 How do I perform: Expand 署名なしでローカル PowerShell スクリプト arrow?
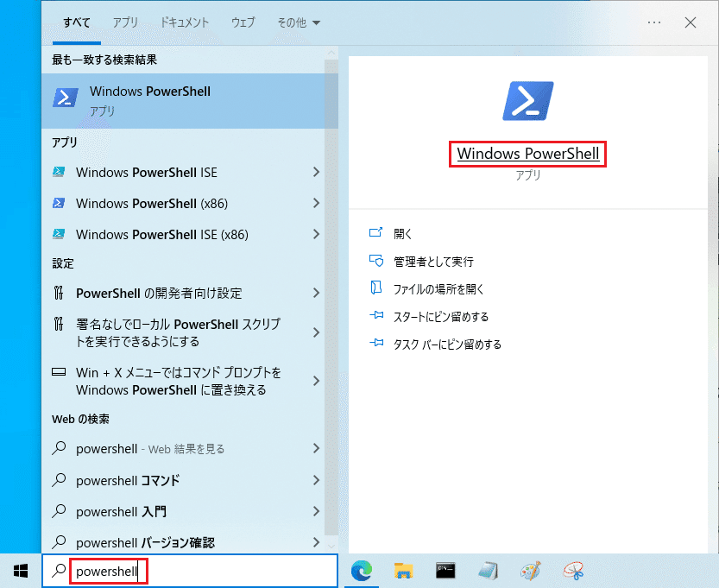(316, 332)
